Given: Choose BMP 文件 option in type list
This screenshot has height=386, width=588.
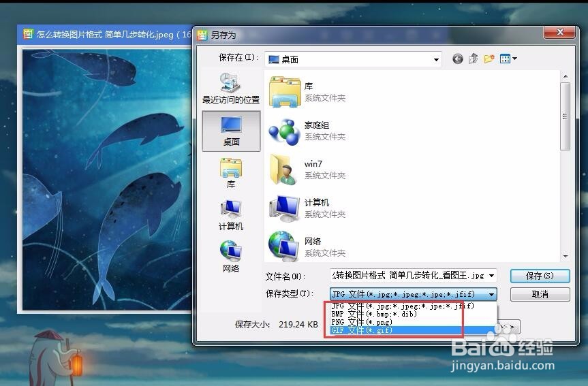Looking at the screenshot, I should [x=414, y=314].
